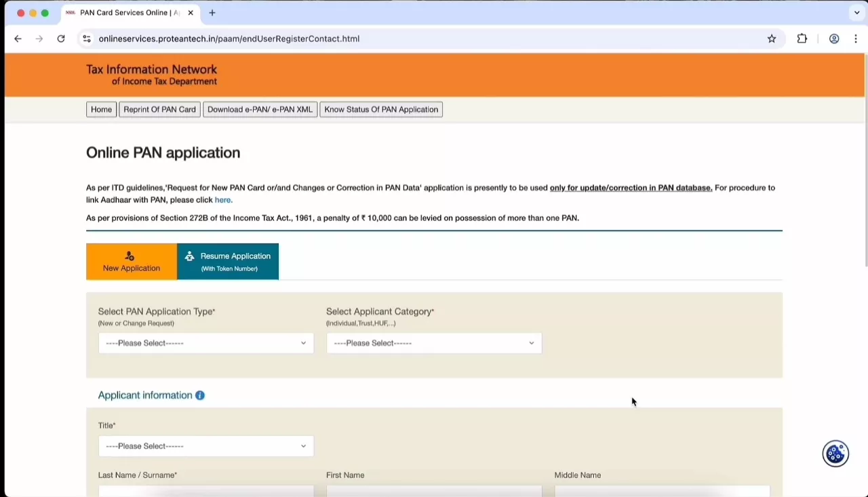Open a new browser tab
The width and height of the screenshot is (868, 497).
[212, 13]
